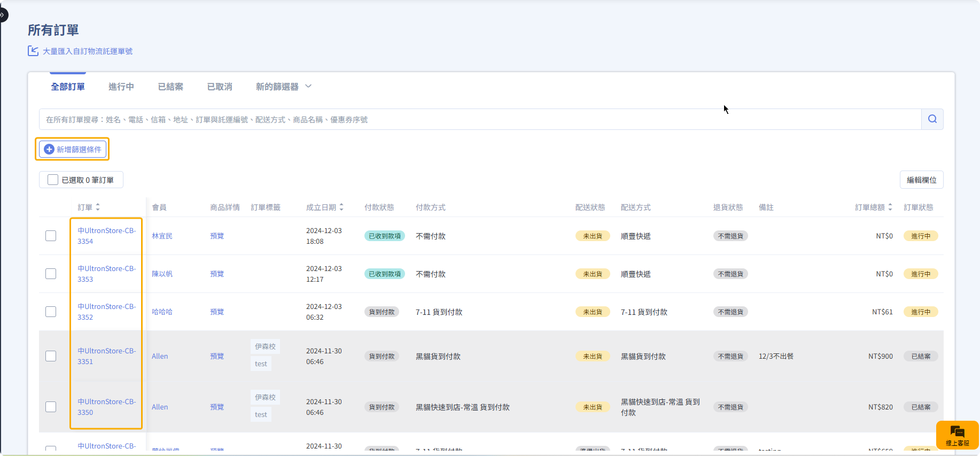Image resolution: width=980 pixels, height=456 pixels.
Task: Switch to the 已取消 tab
Action: click(x=220, y=87)
